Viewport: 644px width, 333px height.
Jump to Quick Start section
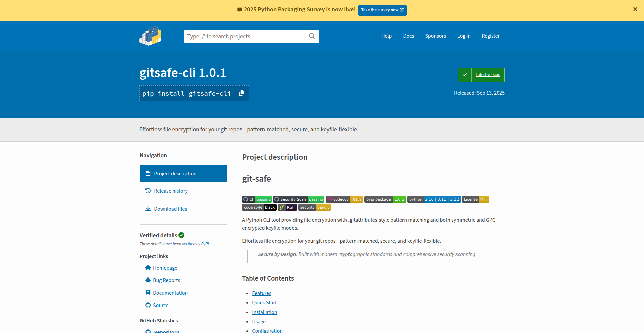click(264, 303)
